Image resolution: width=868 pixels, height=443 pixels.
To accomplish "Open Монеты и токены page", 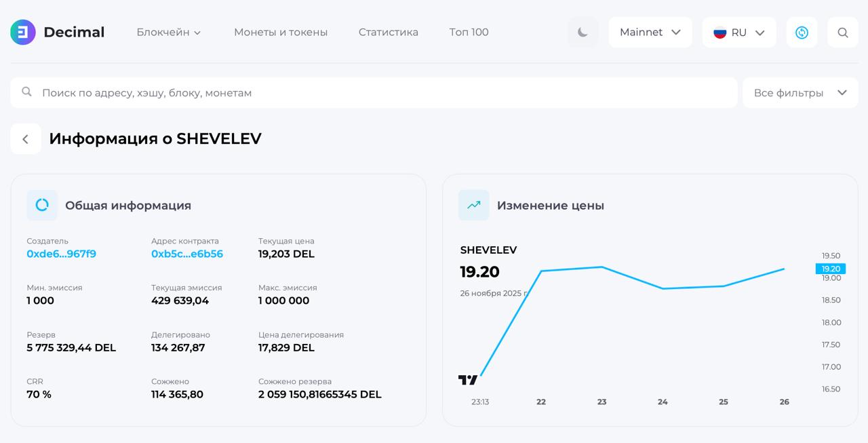I will click(281, 32).
